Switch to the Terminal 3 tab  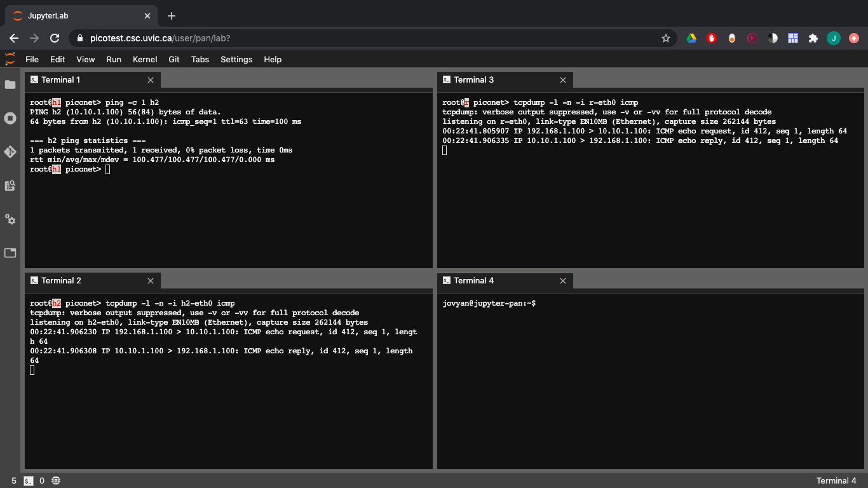click(x=473, y=80)
